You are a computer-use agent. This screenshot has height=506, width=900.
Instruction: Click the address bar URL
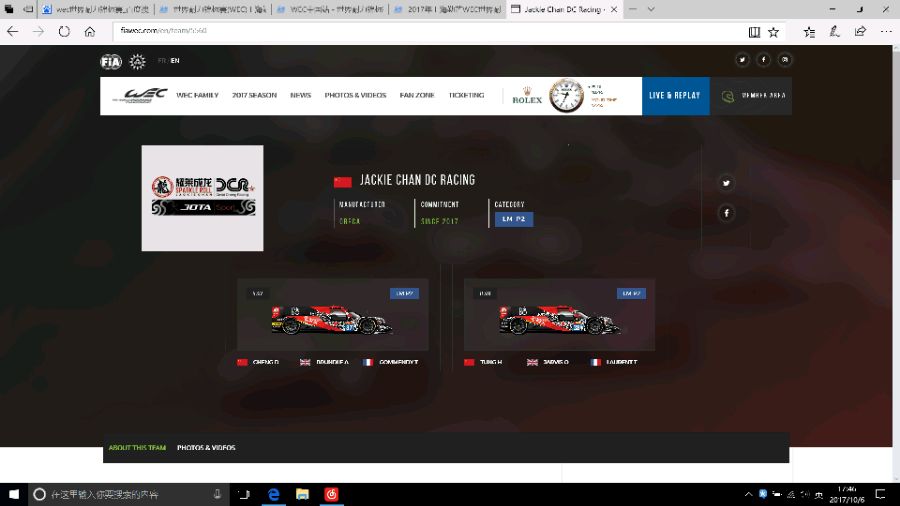coord(164,30)
